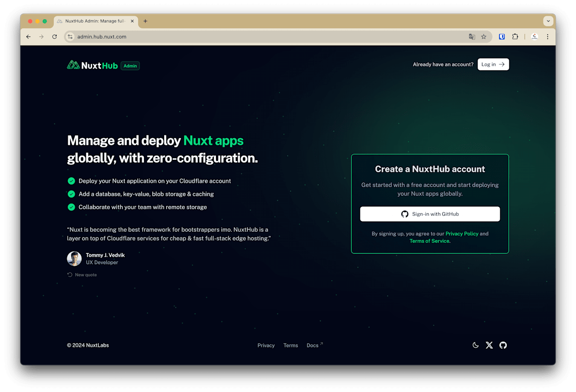Toggle dark mode with moon icon
Image resolution: width=576 pixels, height=392 pixels.
[x=476, y=345]
